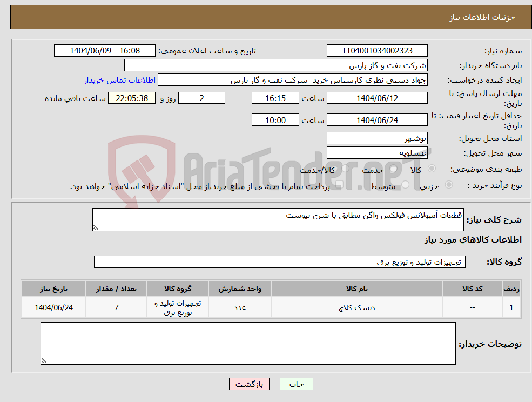Select the کالا radio button
The image size is (532, 402).
[x=431, y=169]
